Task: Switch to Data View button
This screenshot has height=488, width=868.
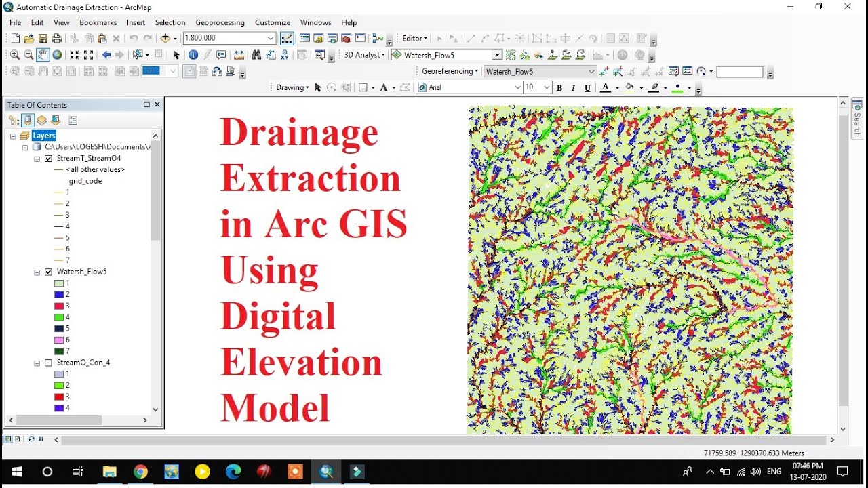Action: click(9, 439)
